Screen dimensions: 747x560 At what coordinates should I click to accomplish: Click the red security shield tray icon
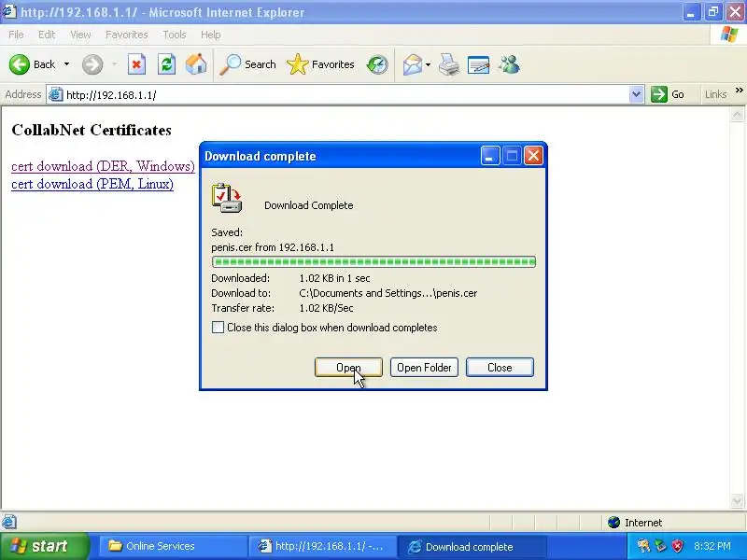coord(677,546)
